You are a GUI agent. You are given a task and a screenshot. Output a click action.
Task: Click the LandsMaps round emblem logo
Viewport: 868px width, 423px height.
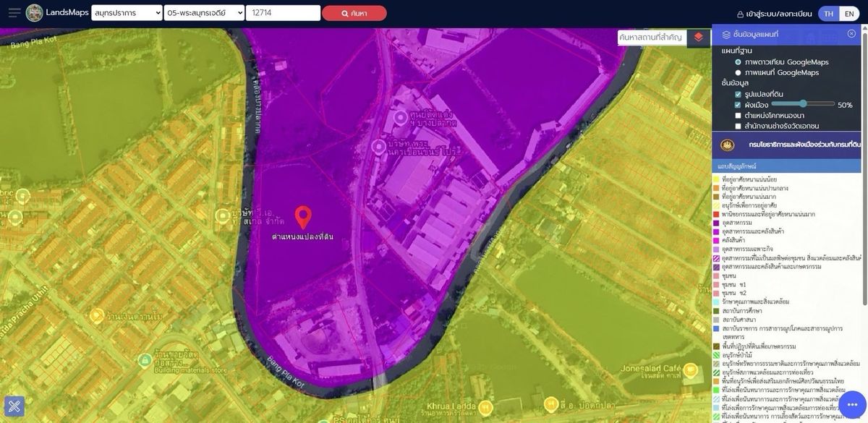coord(34,13)
